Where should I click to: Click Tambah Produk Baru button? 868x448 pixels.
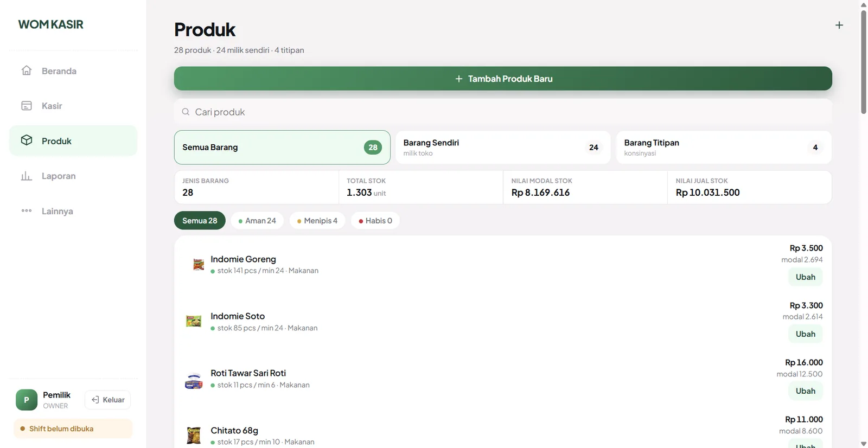(503, 79)
